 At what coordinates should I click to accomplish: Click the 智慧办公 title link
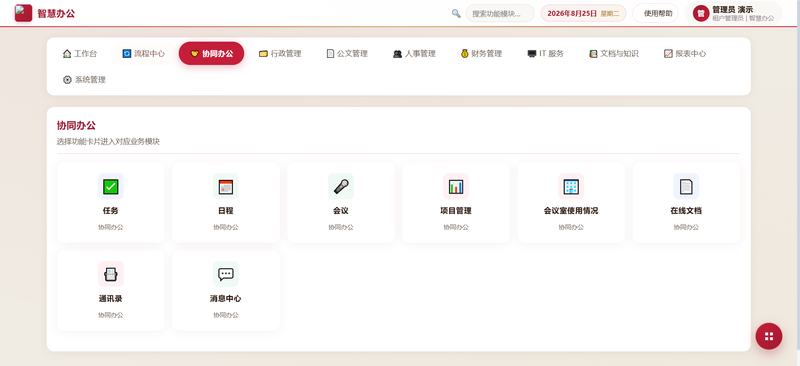56,14
